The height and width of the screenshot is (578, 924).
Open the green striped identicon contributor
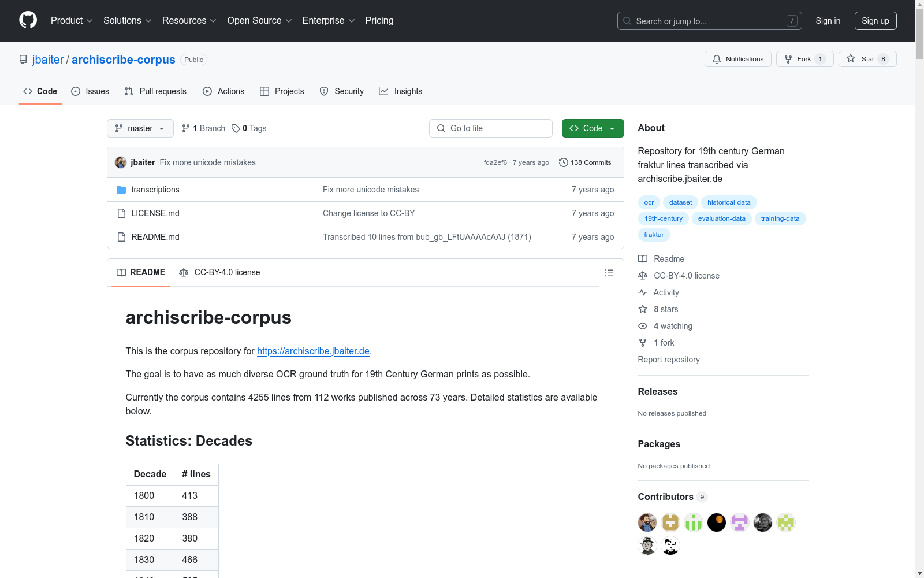pos(694,523)
